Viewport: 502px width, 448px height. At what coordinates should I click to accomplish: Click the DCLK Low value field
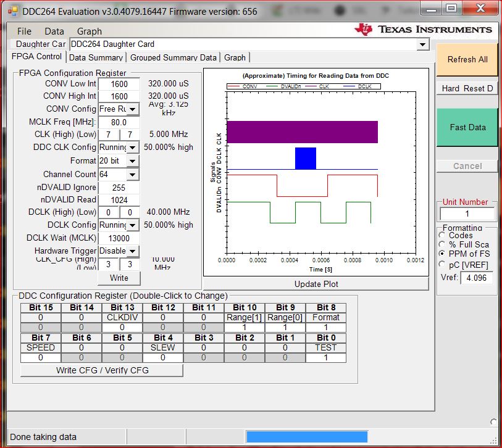coord(130,212)
